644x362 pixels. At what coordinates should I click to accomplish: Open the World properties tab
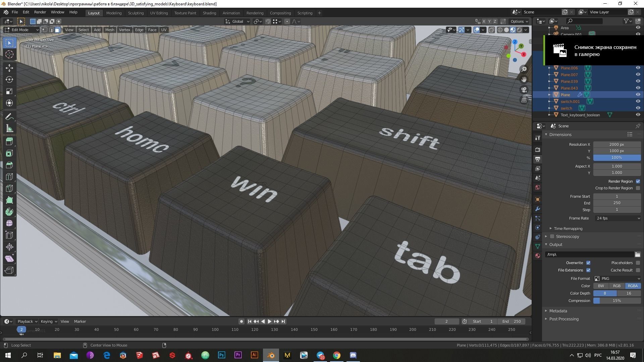point(538,187)
